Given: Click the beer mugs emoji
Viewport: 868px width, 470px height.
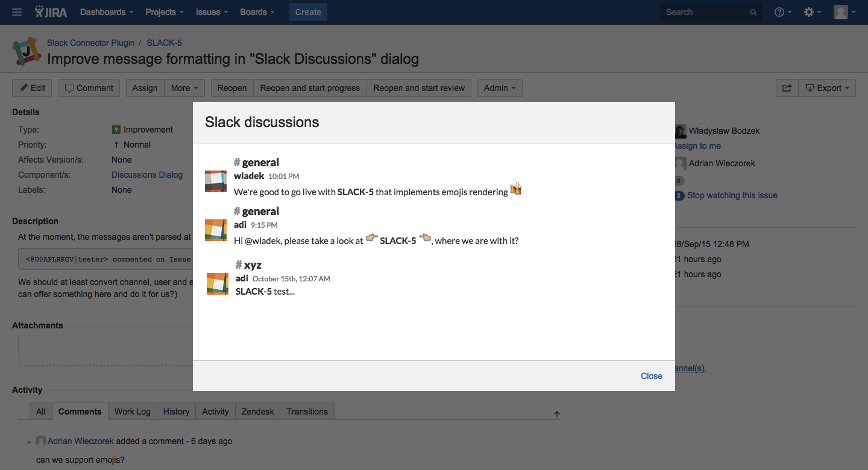Looking at the screenshot, I should (x=516, y=189).
